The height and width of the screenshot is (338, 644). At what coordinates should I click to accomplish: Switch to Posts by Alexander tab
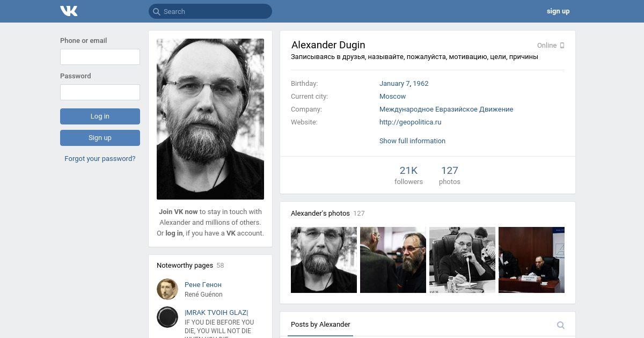coord(320,325)
